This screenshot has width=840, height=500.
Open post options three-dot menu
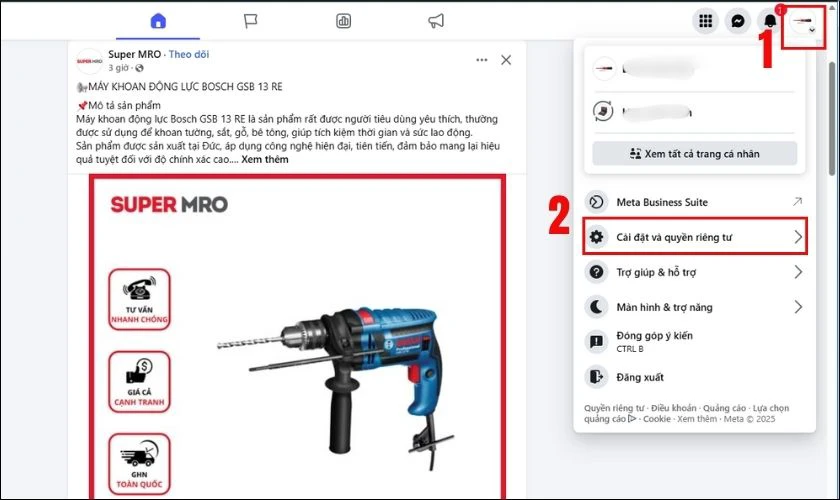pos(482,60)
